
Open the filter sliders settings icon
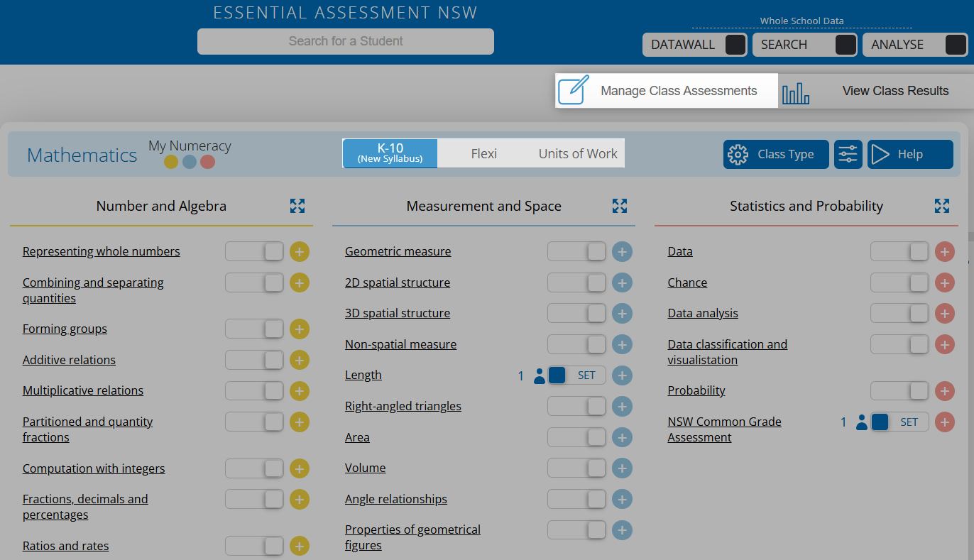848,154
